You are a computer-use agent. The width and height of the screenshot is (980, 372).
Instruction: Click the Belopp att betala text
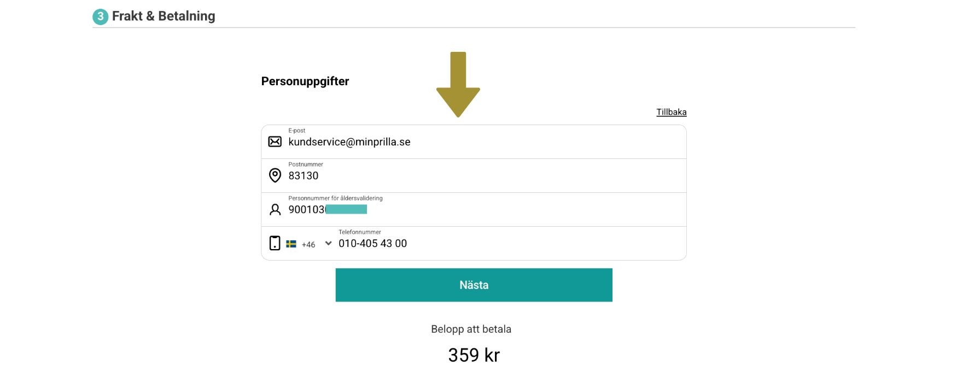click(471, 329)
